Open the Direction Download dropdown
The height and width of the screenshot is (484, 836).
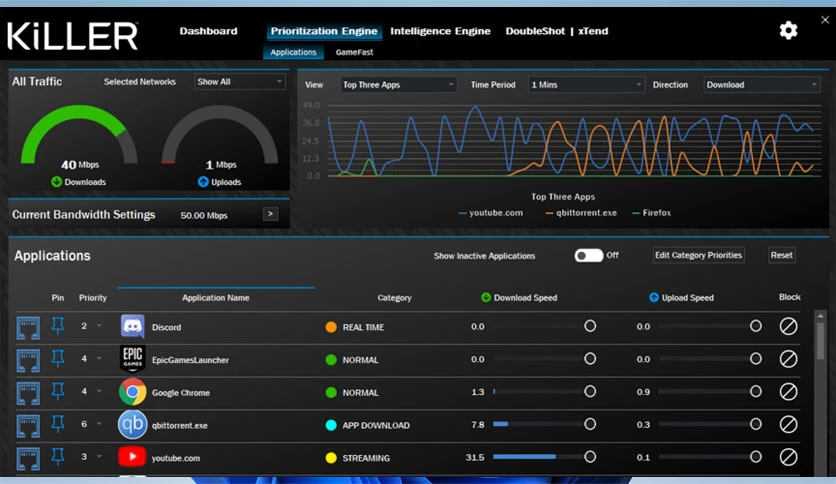pyautogui.click(x=761, y=85)
